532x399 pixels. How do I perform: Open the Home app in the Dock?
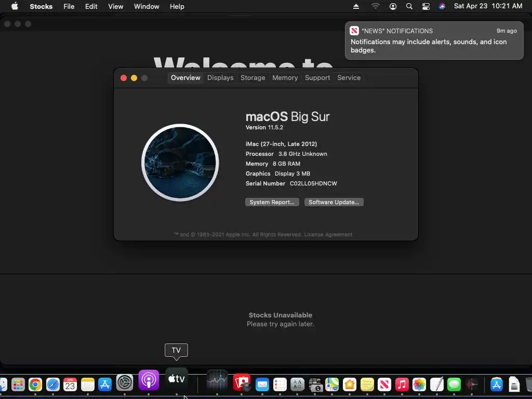click(x=350, y=385)
